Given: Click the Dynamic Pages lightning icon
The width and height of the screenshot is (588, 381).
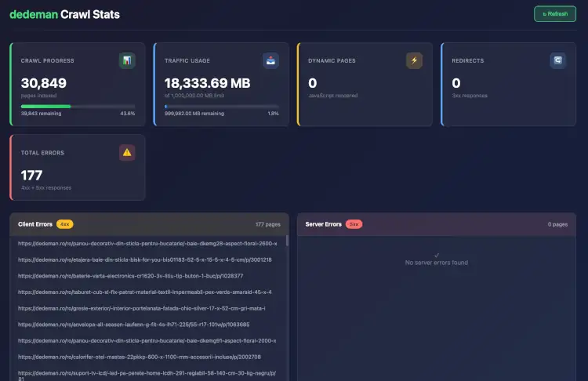Looking at the screenshot, I should click(415, 60).
